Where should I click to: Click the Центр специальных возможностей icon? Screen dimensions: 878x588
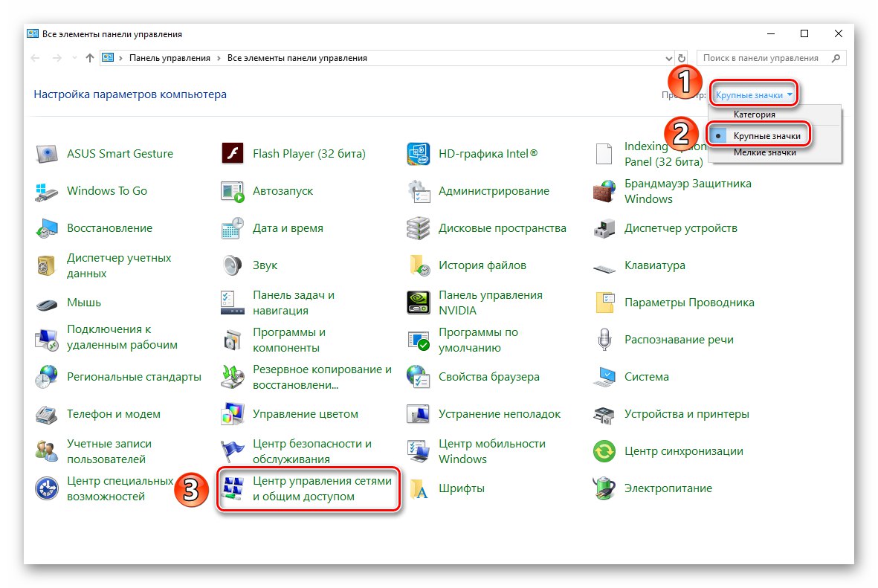click(x=47, y=488)
